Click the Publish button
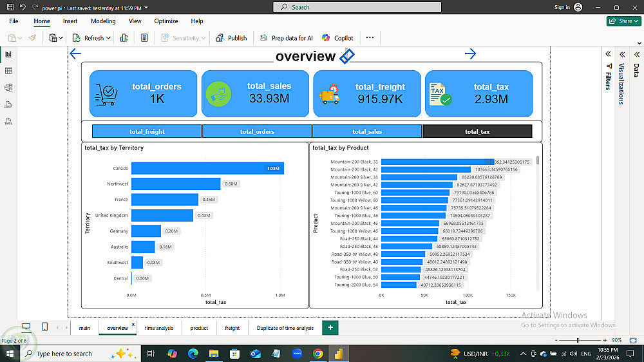The height and width of the screenshot is (362, 644). coord(231,38)
